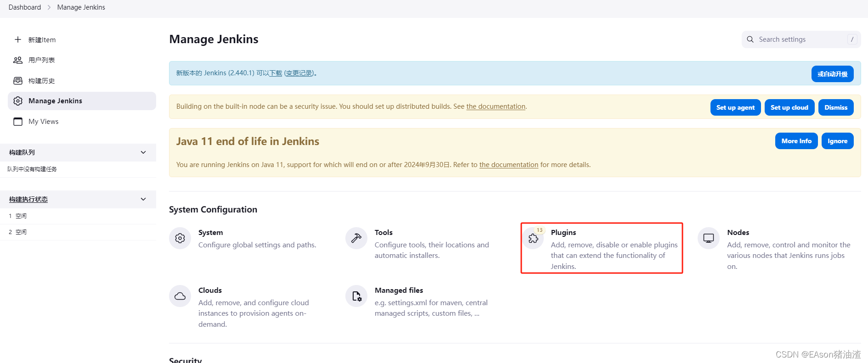The height and width of the screenshot is (363, 868).
Task: Open the documentation link in Java 11 notice
Action: [508, 165]
